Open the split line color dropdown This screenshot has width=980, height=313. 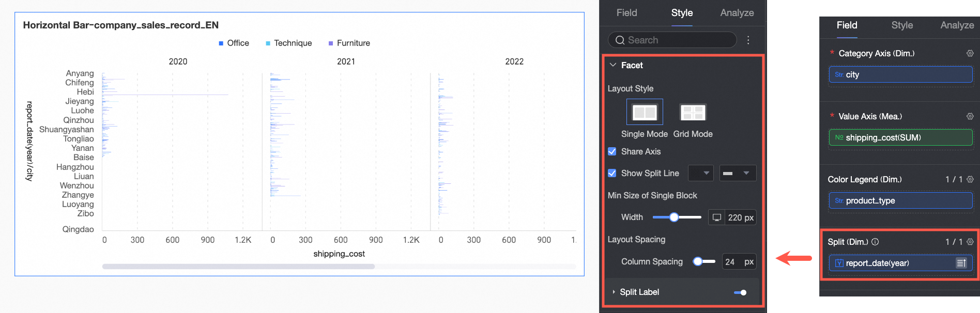700,173
